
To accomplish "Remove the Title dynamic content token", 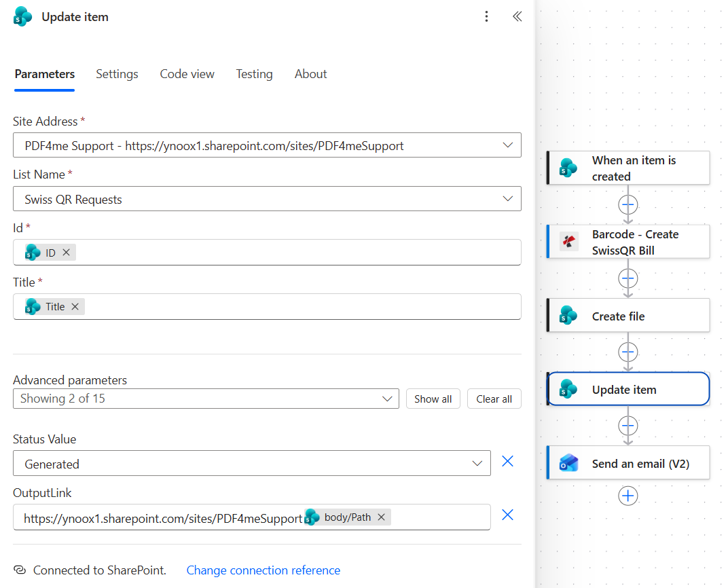I will (x=75, y=307).
